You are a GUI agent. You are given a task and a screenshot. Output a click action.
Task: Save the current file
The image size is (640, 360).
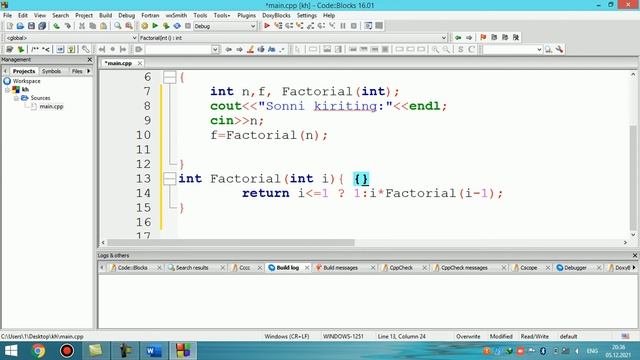(x=31, y=26)
